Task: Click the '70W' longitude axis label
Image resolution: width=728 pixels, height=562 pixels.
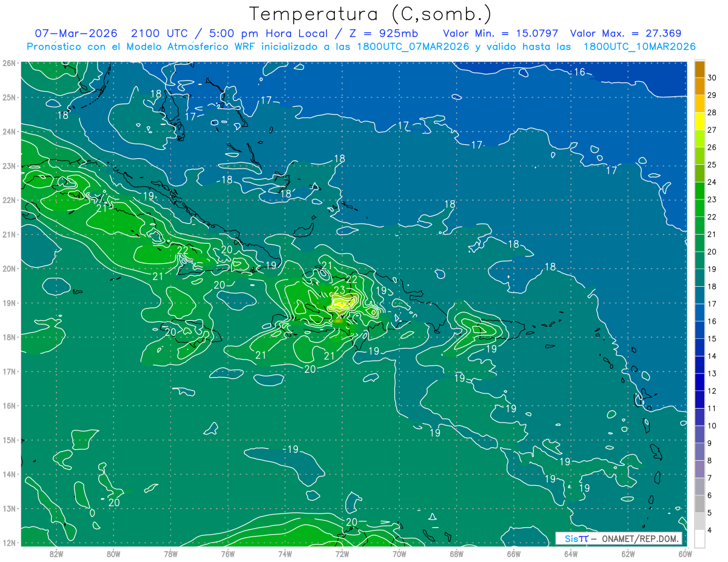Action: pos(399,554)
